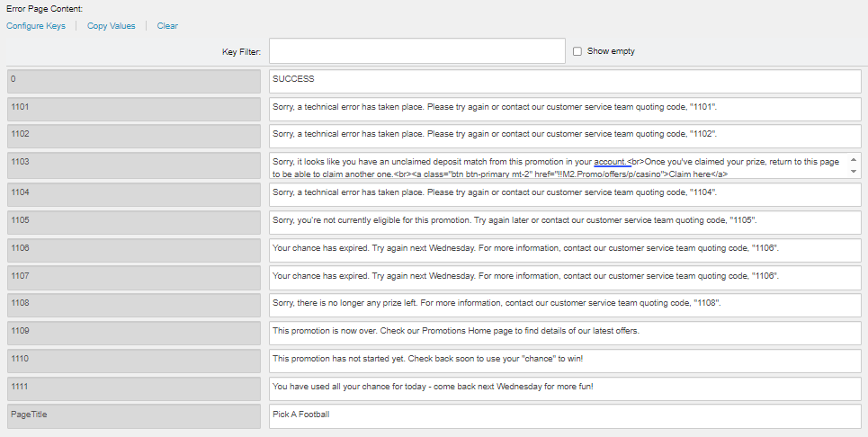Edit the 1105 not eligible message field
The height and width of the screenshot is (437, 868).
[x=565, y=222]
